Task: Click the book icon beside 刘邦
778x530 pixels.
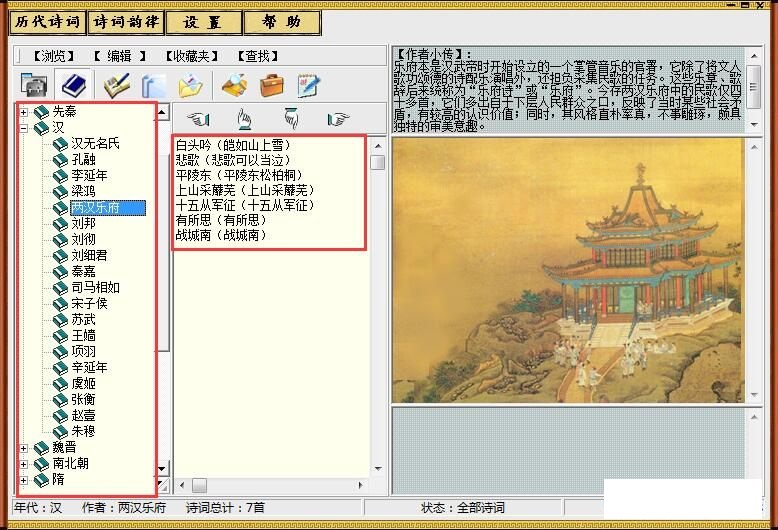Action: click(x=61, y=224)
